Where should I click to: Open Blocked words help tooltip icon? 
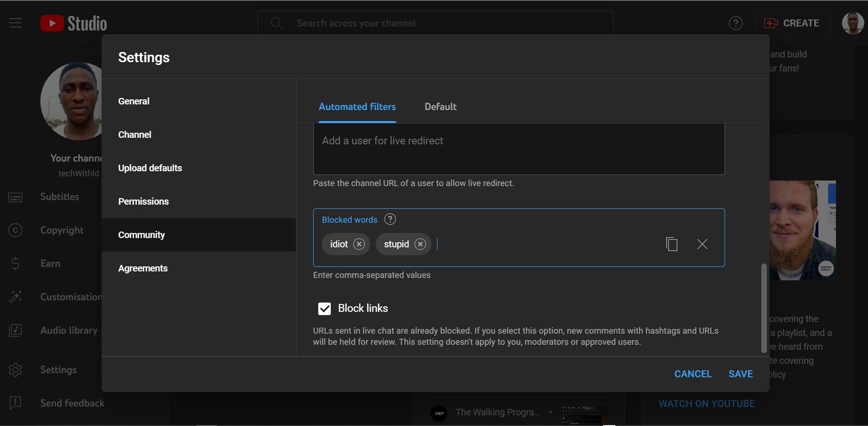click(390, 219)
